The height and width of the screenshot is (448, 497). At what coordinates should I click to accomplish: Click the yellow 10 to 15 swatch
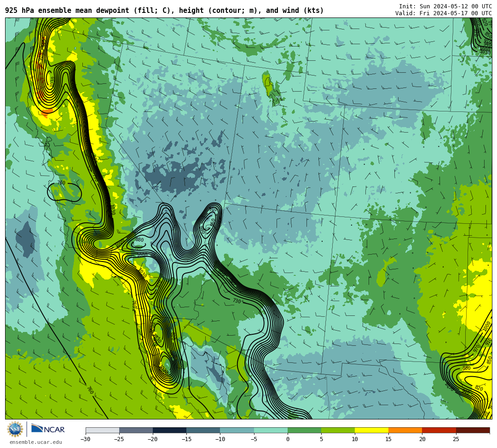(371, 430)
